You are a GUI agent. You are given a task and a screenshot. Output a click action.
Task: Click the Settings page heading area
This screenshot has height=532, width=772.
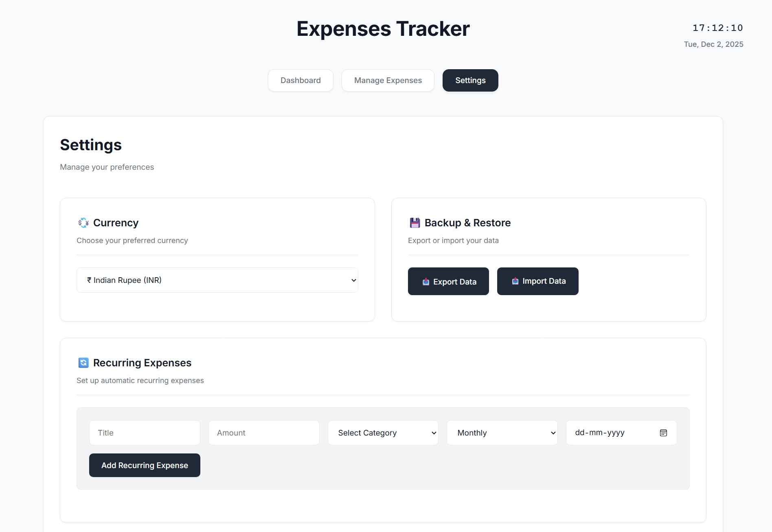click(91, 145)
